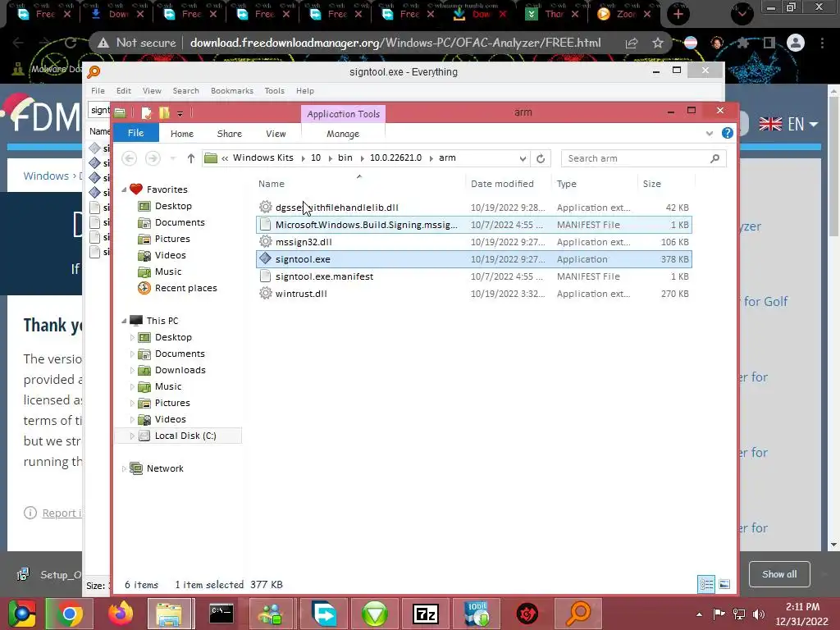Click in the Search arm input field
Viewport: 840px width, 630px height.
(x=636, y=158)
